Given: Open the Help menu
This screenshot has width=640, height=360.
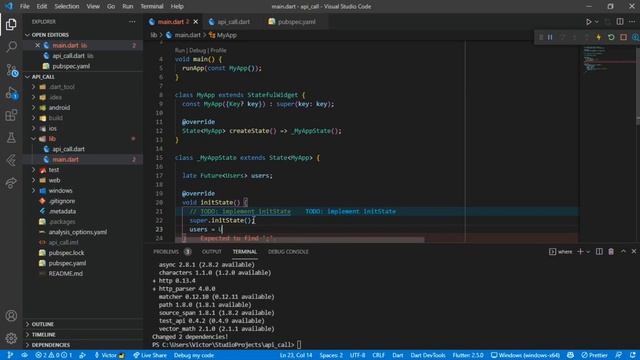Looking at the screenshot, I should [177, 7].
